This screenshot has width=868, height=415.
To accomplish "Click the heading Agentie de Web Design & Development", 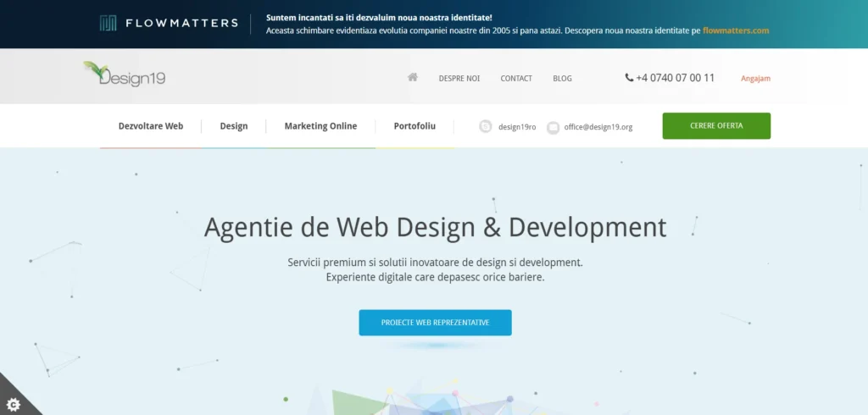I will [435, 228].
